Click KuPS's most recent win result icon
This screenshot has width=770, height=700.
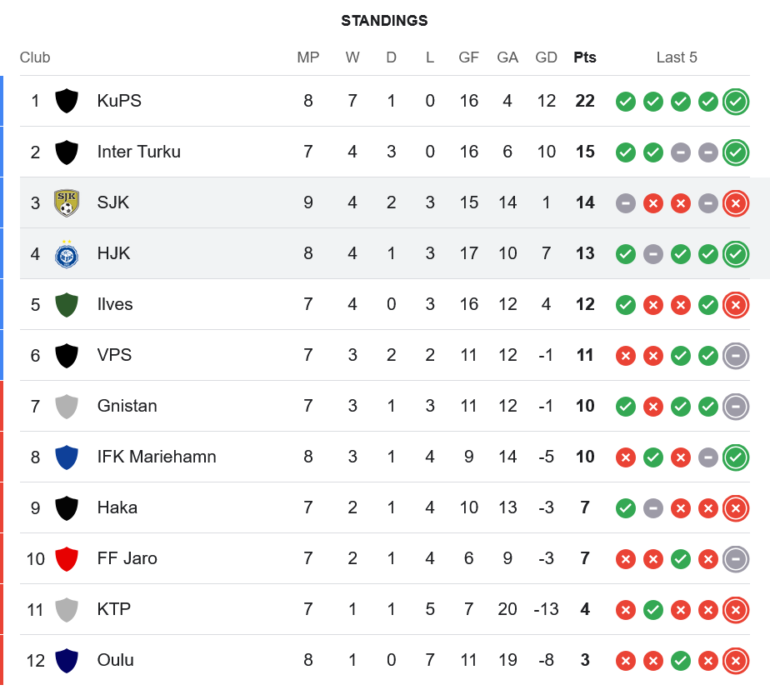click(735, 101)
